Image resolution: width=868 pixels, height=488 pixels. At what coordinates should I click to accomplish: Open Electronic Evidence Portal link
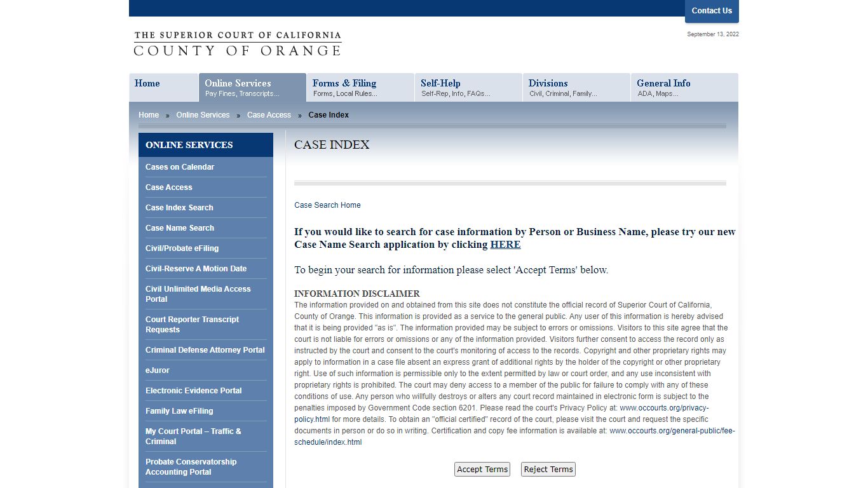click(194, 391)
